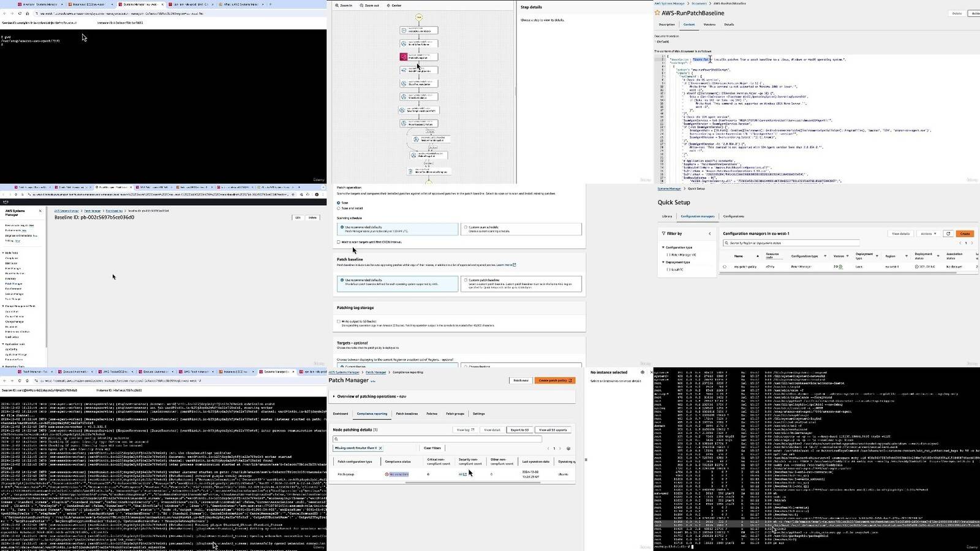
Task: Open Learn more external link icon
Action: pos(514,265)
